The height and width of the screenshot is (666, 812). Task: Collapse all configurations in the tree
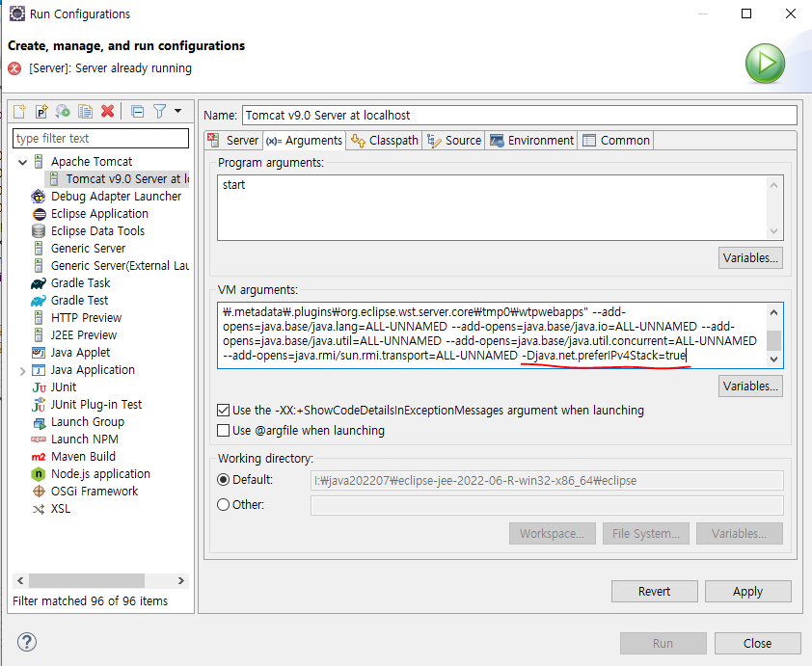click(x=137, y=111)
